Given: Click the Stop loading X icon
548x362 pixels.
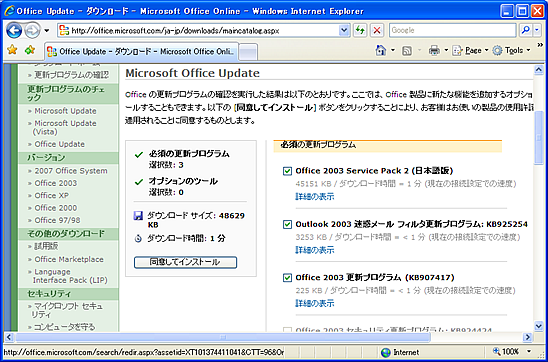Looking at the screenshot, I should (x=377, y=30).
